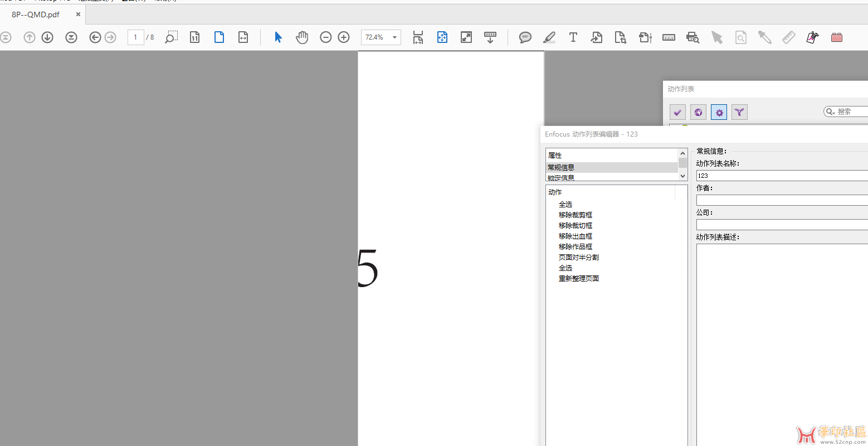Select 页面对半分割 in action list
Viewport: 868px width, 446px height.
(x=578, y=257)
